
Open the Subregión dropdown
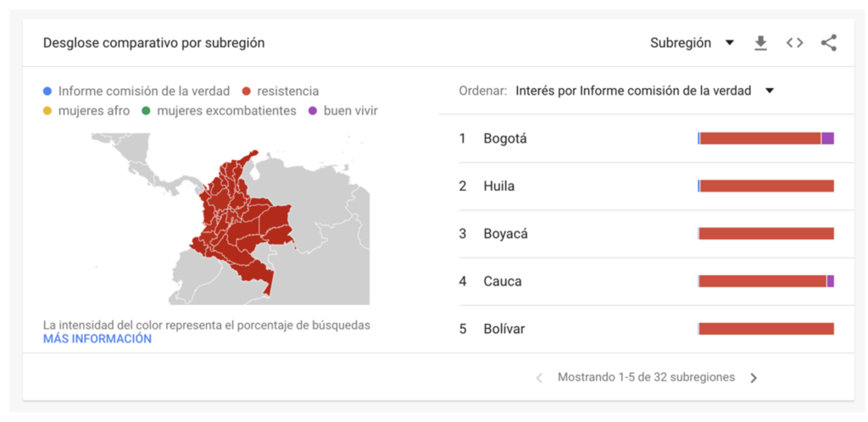click(x=692, y=43)
